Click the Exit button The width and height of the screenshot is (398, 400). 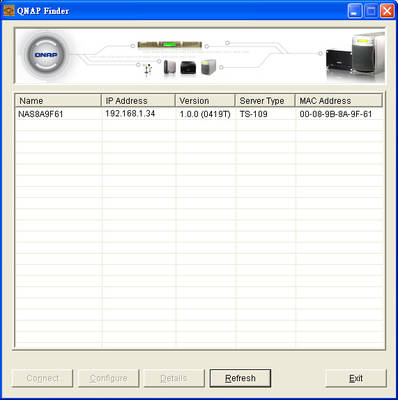pos(356,378)
